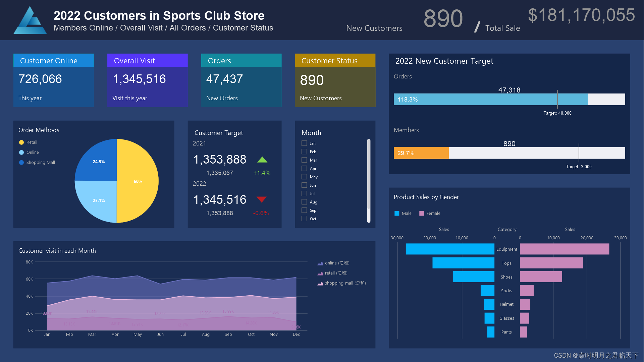Click the shopping_mall series legend icon

320,284
